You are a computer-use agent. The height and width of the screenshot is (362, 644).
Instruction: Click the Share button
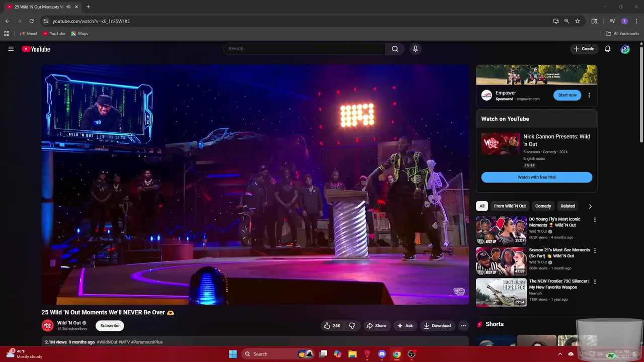coord(376,325)
